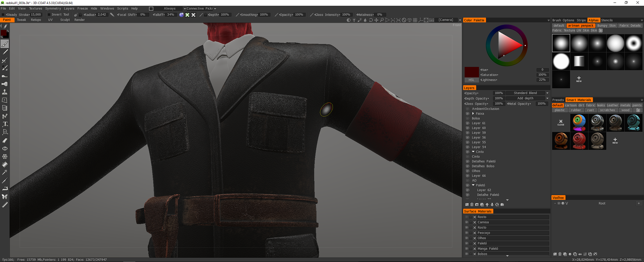
Task: Collapse the VoxTree Root minus sign
Action: pos(555,203)
